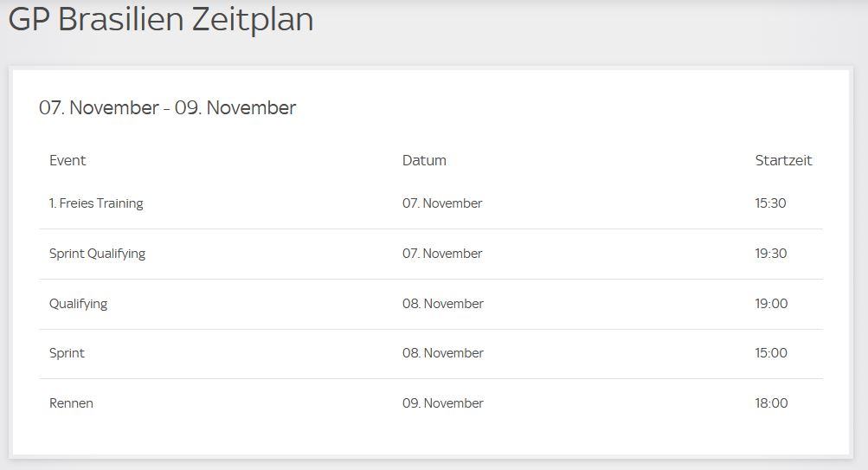The image size is (868, 470).
Task: Click the date of the Sprint session
Action: click(x=442, y=353)
